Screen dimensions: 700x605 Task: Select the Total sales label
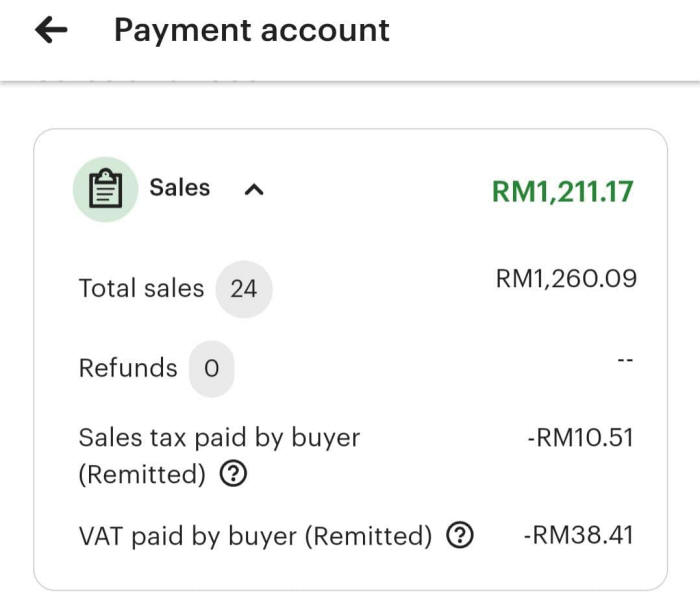141,289
